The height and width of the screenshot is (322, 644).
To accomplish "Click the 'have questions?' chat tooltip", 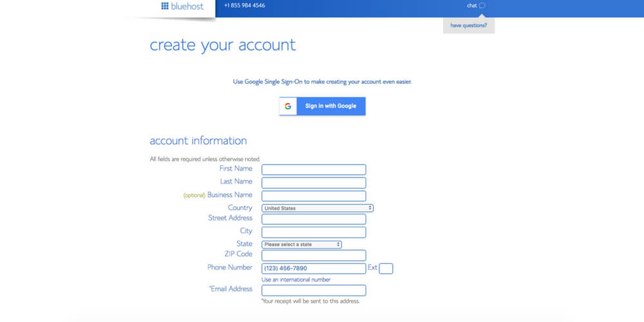I will click(x=468, y=26).
